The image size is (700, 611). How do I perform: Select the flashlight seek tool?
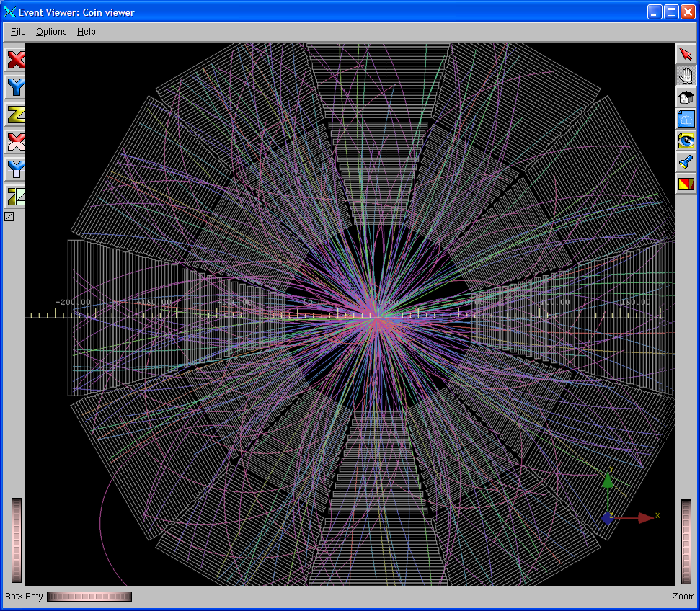tap(686, 162)
